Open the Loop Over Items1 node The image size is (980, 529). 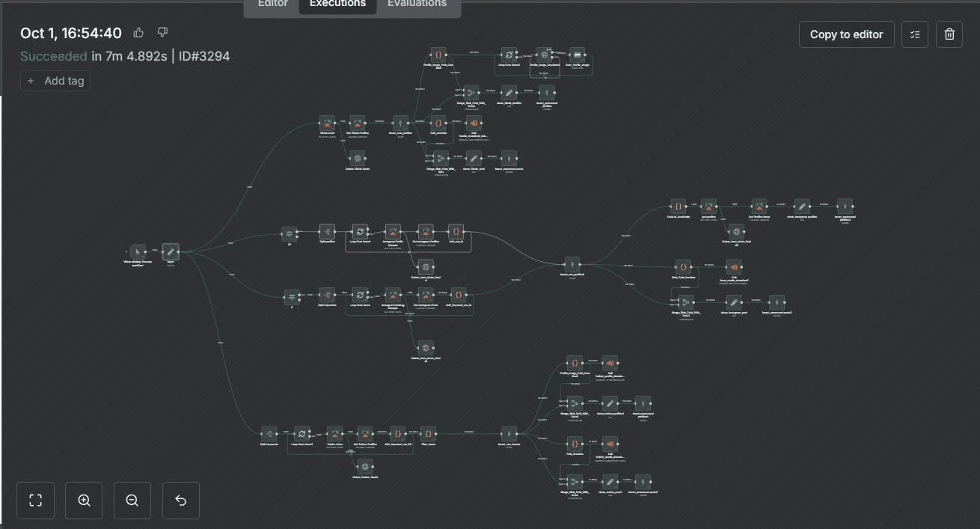click(361, 233)
